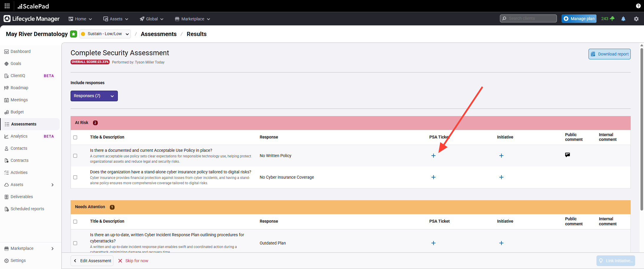Open the settings gear in top bar
Viewport: 644px width, 269px height.
636,19
